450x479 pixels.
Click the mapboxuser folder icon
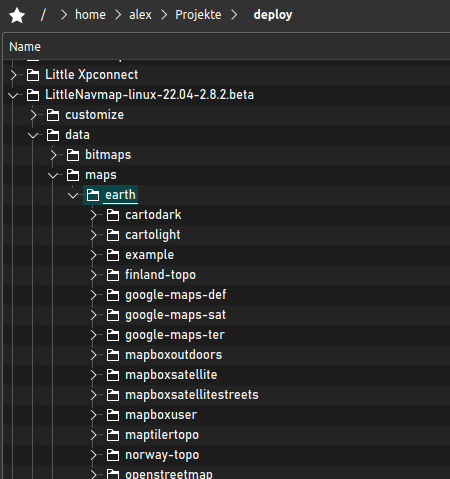tap(113, 415)
